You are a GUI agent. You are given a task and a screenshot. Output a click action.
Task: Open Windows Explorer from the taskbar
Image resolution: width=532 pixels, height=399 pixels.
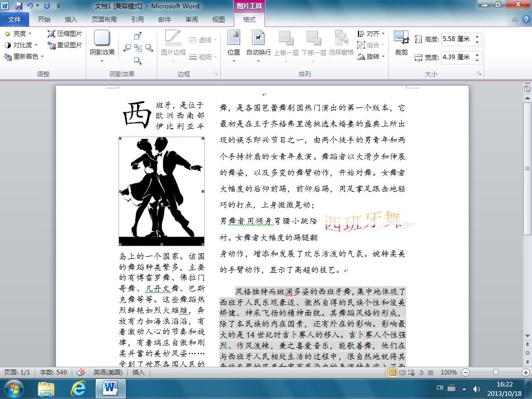click(x=46, y=389)
